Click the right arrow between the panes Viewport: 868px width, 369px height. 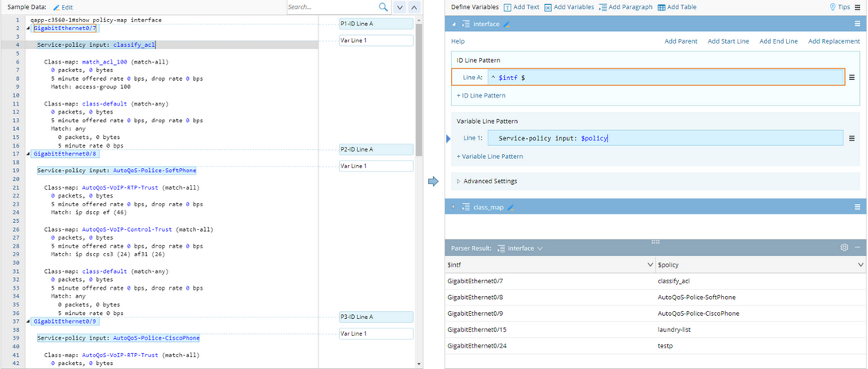(434, 182)
